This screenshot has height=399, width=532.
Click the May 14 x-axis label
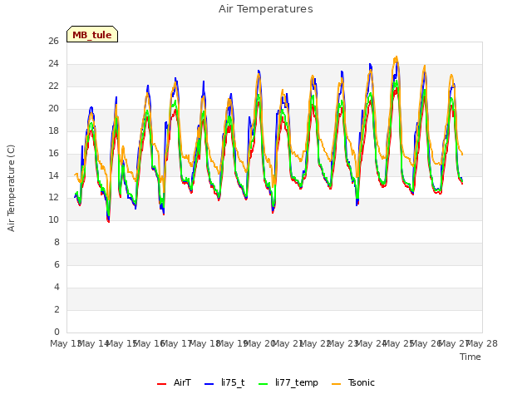pyautogui.click(x=94, y=343)
